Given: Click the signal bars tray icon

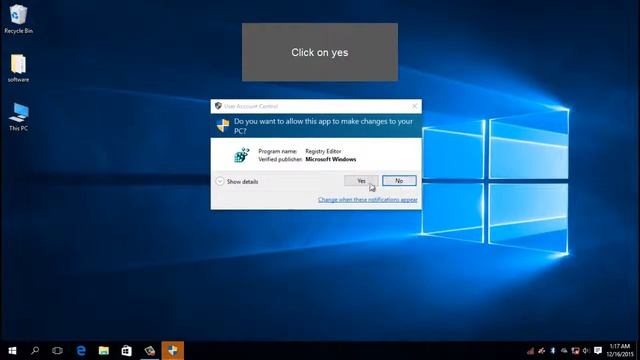Looking at the screenshot, I should [x=530, y=351].
